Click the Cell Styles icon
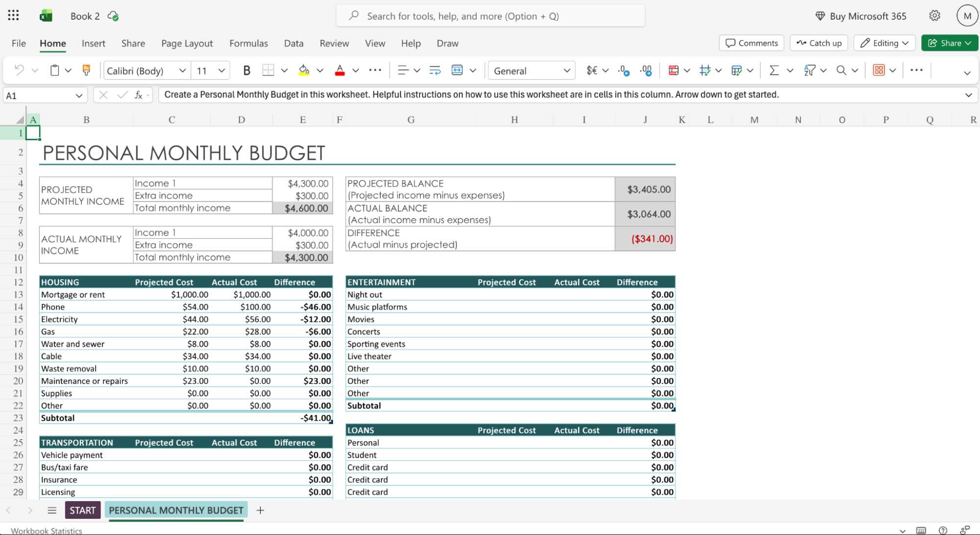Viewport: 980px width, 535px height. coord(736,70)
